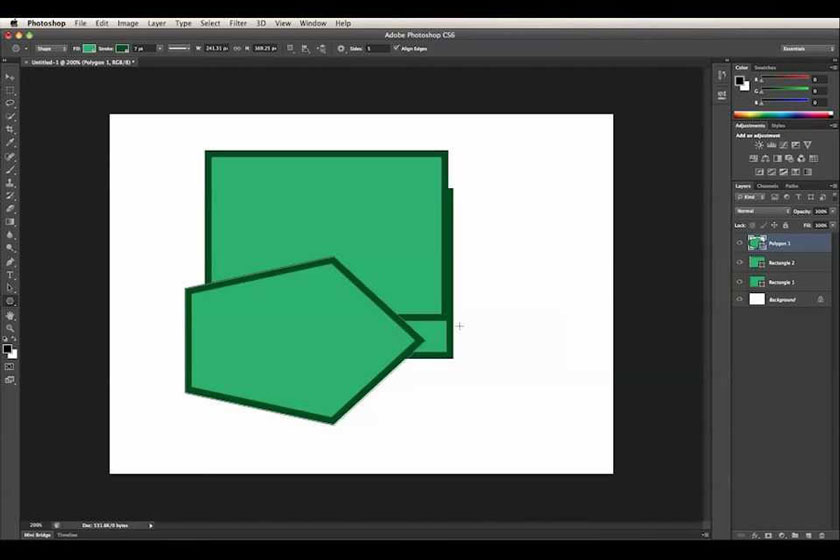This screenshot has width=840, height=560.
Task: Select the Zoom tool
Action: (10, 328)
